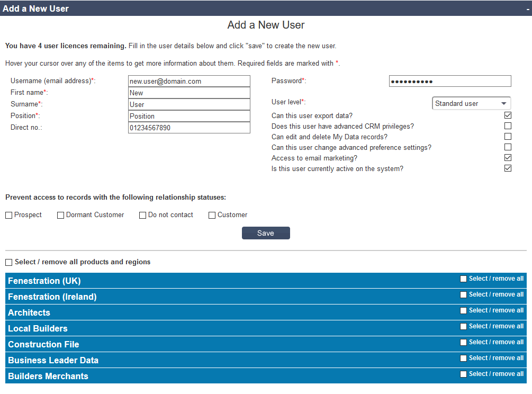This screenshot has height=394, width=532.
Task: Enable advanced CRM privileges
Action: point(508,126)
